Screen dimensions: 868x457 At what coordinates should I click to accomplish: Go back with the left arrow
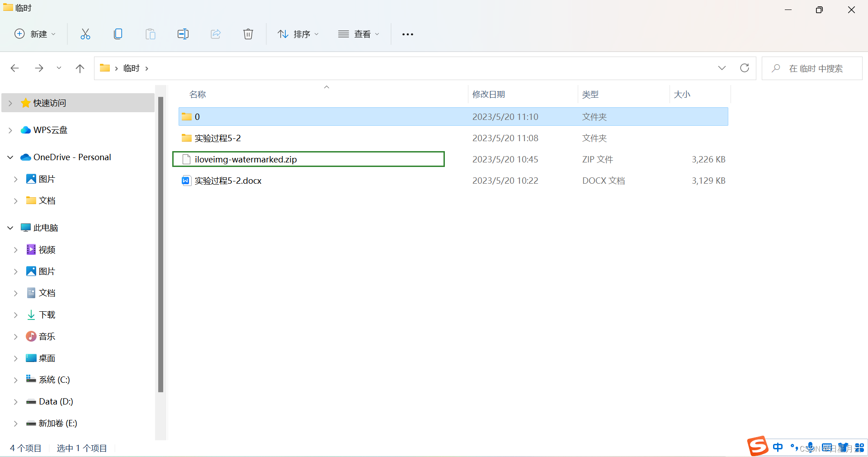14,68
